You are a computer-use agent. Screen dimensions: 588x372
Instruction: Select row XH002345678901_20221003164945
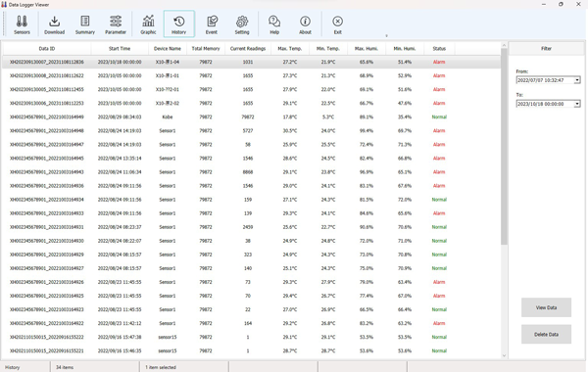click(x=251, y=158)
